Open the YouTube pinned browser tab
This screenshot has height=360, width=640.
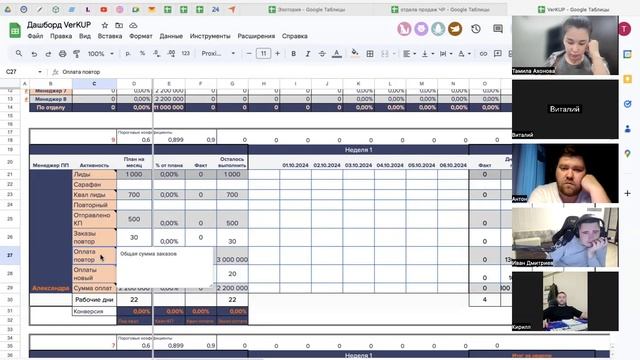coord(104,9)
